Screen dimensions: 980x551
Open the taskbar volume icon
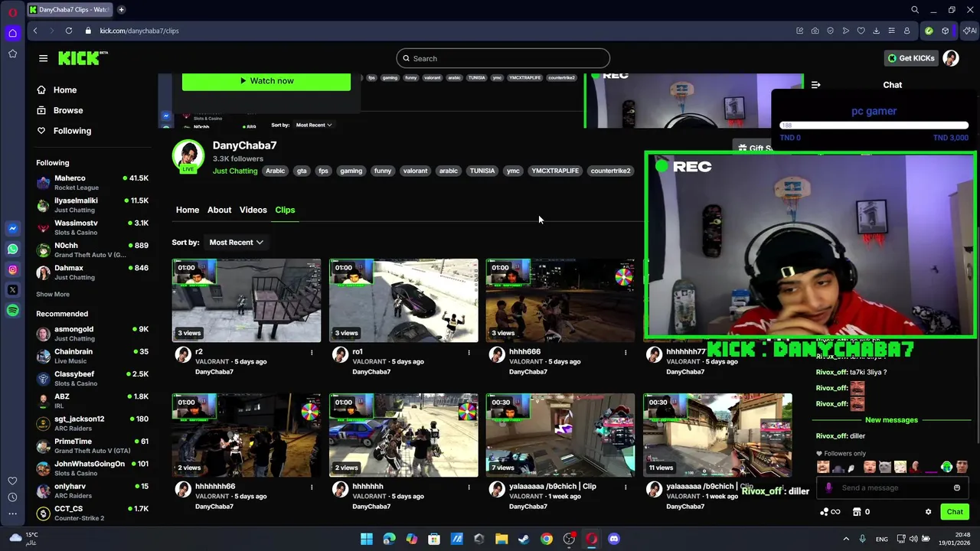pos(914,539)
